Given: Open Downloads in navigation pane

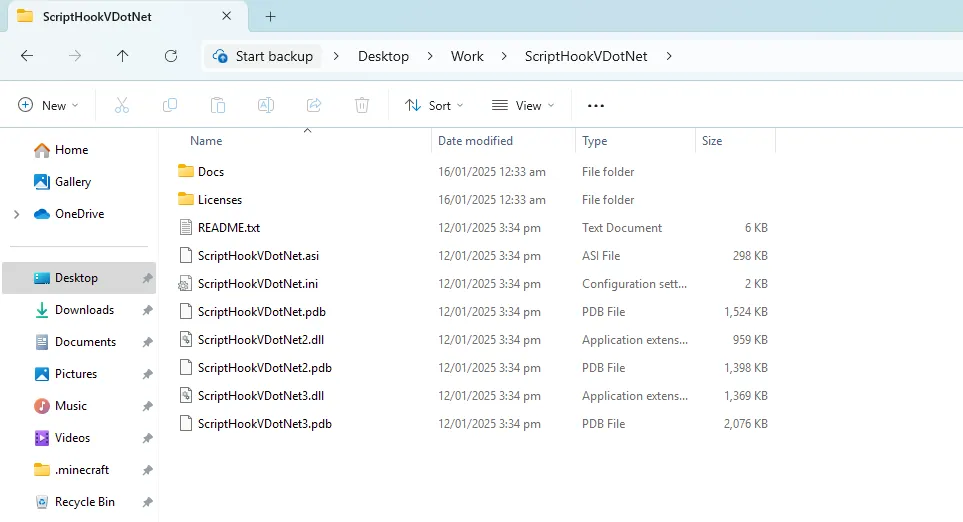Looking at the screenshot, I should tap(79, 310).
